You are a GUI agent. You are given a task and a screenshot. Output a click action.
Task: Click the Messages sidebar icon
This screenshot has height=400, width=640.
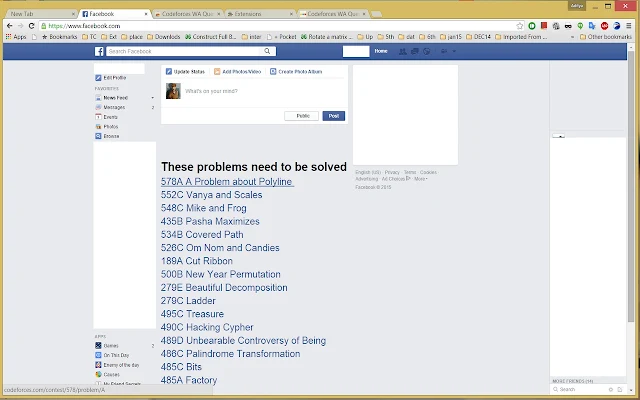coord(98,107)
